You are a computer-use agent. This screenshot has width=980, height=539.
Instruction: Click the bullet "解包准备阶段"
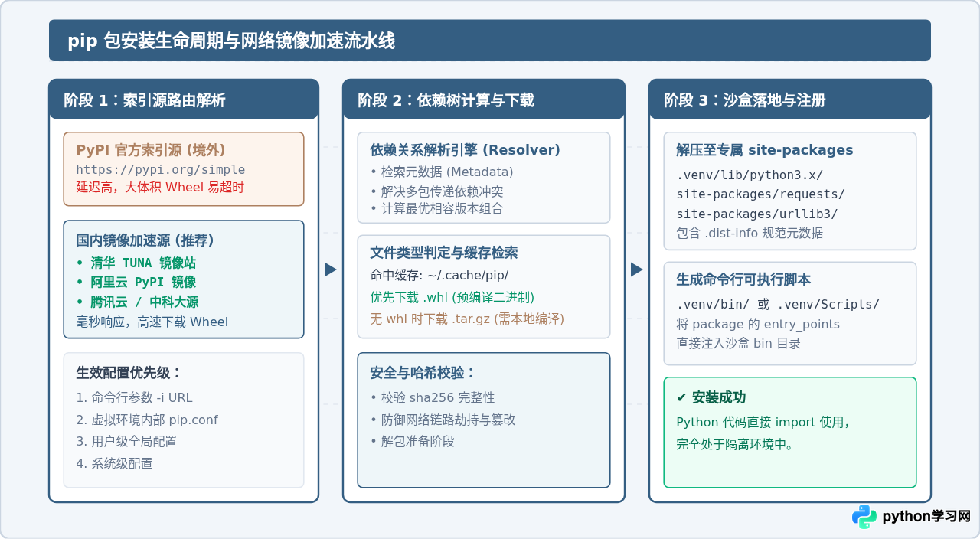tap(412, 441)
